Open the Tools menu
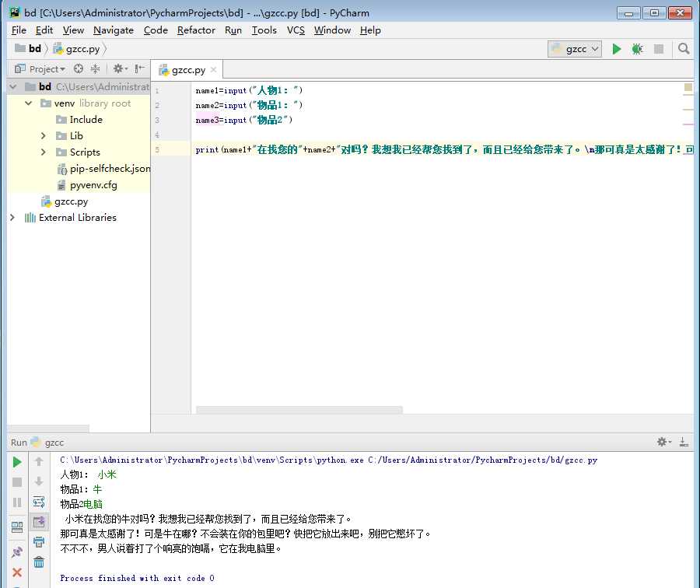Image resolution: width=700 pixels, height=588 pixels. (x=264, y=30)
